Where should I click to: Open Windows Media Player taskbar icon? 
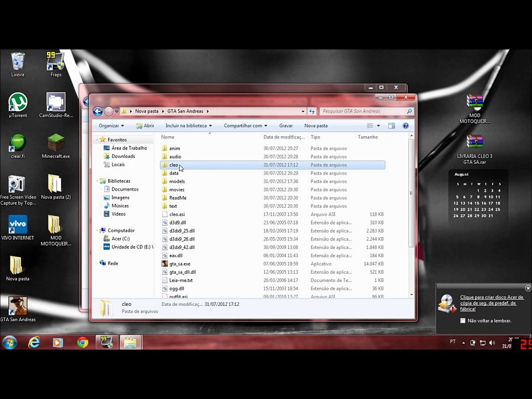[58, 342]
